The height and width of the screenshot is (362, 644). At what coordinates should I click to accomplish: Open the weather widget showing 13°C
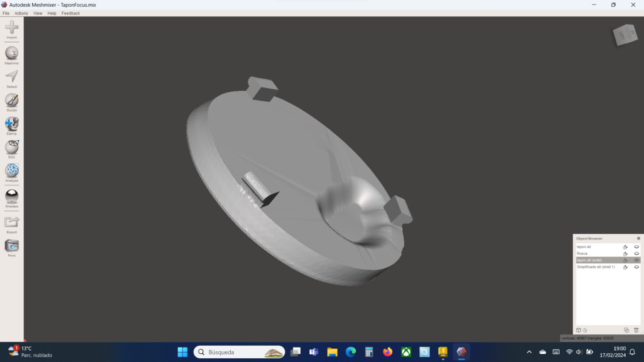(x=30, y=352)
